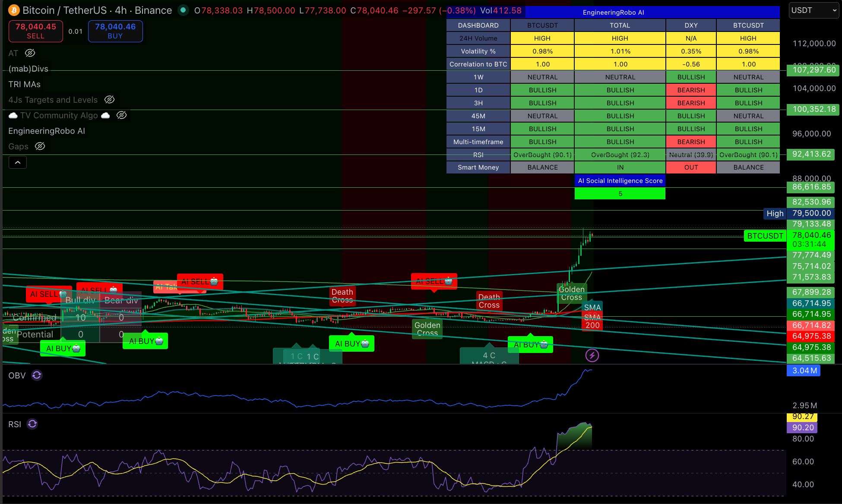Click the yellow 90.27 RSI value label
Screen dimensions: 842x504
[802, 417]
